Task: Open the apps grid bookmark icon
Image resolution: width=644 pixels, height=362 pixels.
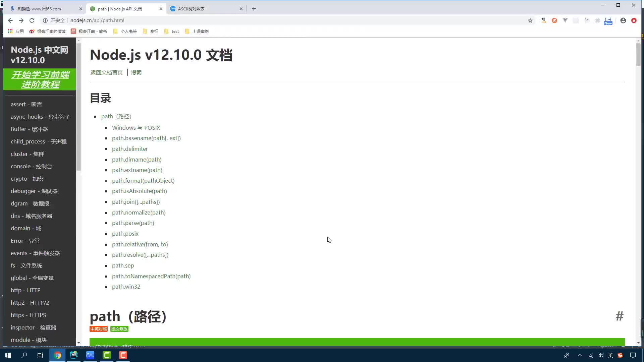Action: [x=10, y=31]
